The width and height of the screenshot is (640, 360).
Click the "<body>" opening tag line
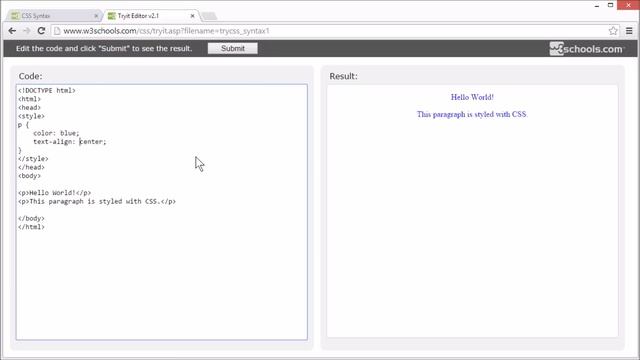[29, 176]
